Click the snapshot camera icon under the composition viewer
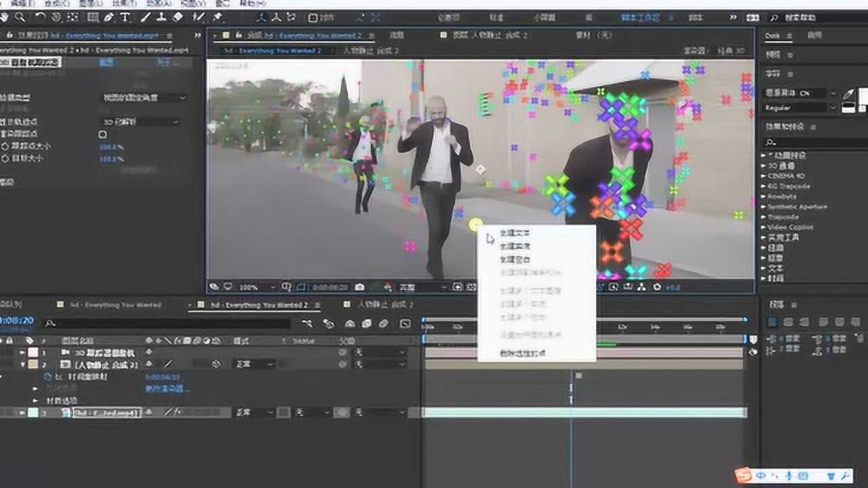The image size is (868, 488). coord(360,285)
